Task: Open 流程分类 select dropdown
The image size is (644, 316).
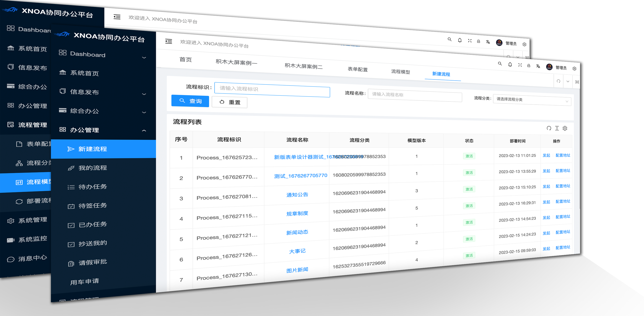Action: (x=532, y=100)
